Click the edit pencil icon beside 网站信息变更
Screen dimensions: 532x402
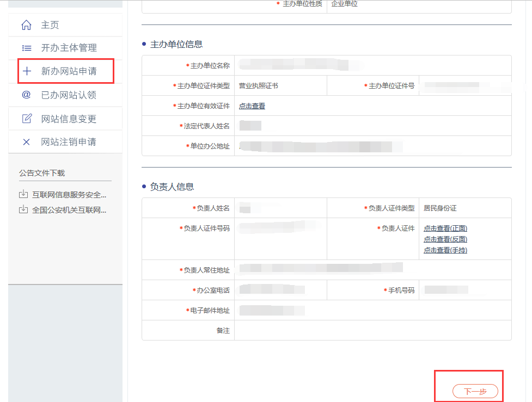[26, 119]
